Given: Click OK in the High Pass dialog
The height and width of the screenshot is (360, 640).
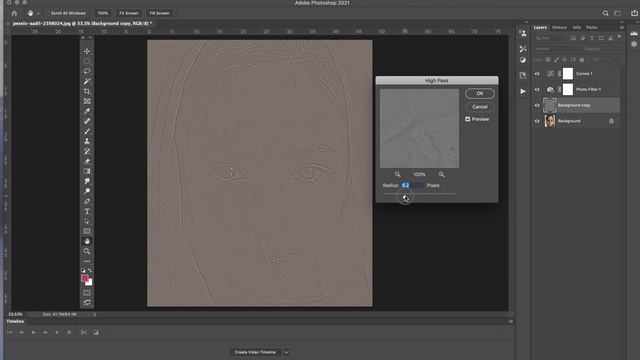Looking at the screenshot, I should (x=480, y=93).
